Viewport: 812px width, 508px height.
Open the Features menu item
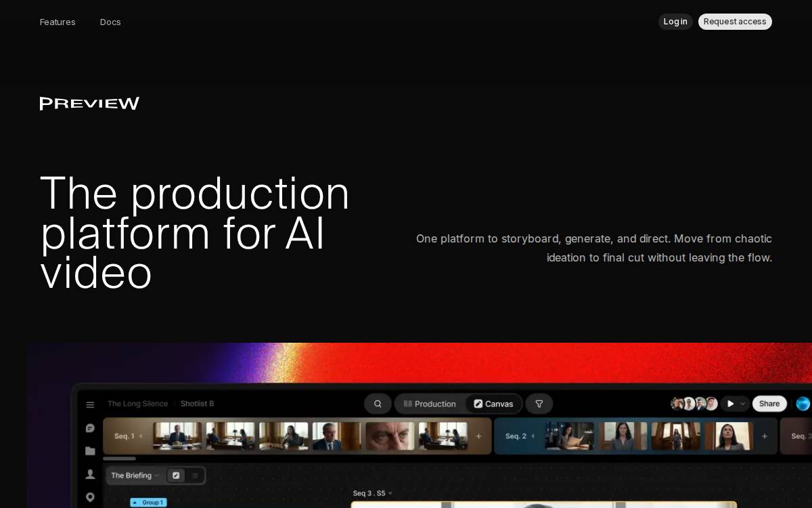(58, 22)
